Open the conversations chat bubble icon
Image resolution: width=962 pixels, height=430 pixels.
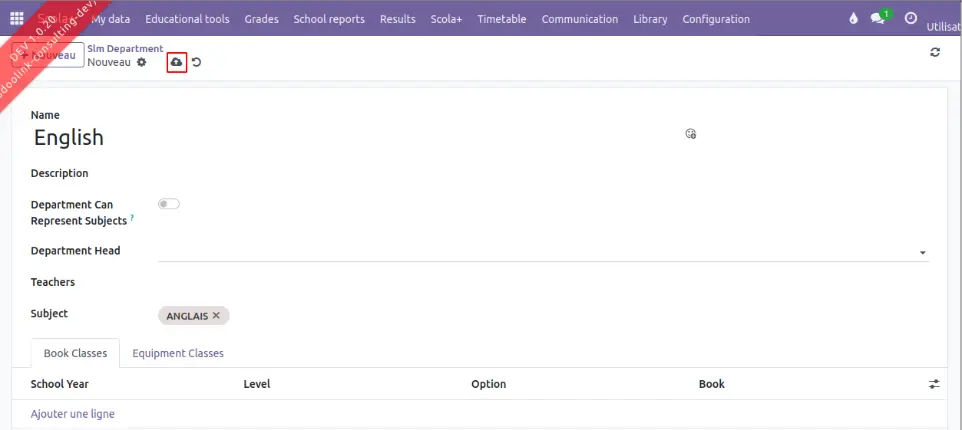pyautogui.click(x=878, y=19)
